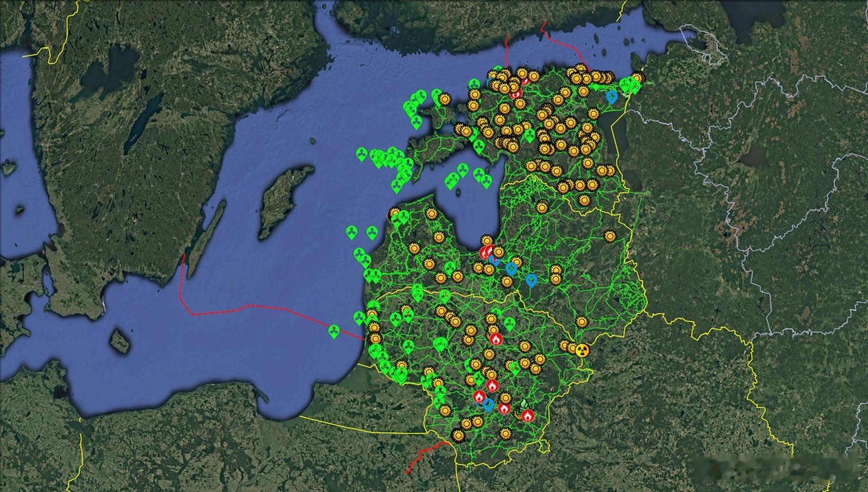Image resolution: width=868 pixels, height=492 pixels.
Task: Select the southernmost sun icon in Estonia's southeast corner
Action: coord(584,200)
